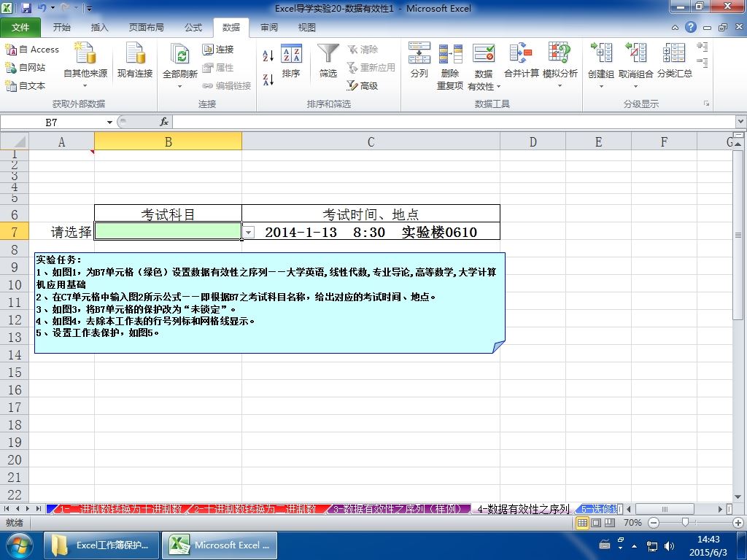The width and height of the screenshot is (747, 560).
Task: Click Subtotal (分类汇总)
Action: [675, 61]
